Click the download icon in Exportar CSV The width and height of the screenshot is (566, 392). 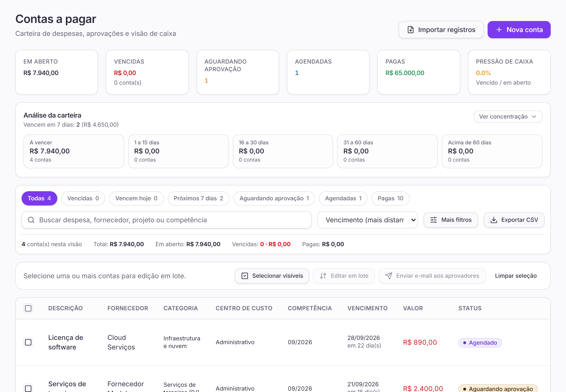tap(494, 220)
